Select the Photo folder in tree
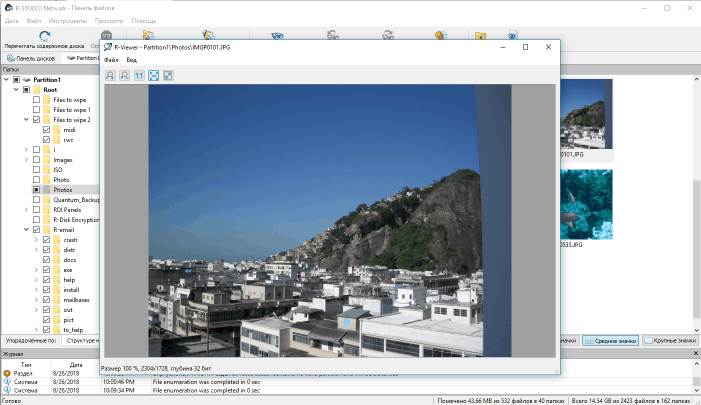701x405 pixels. point(61,180)
